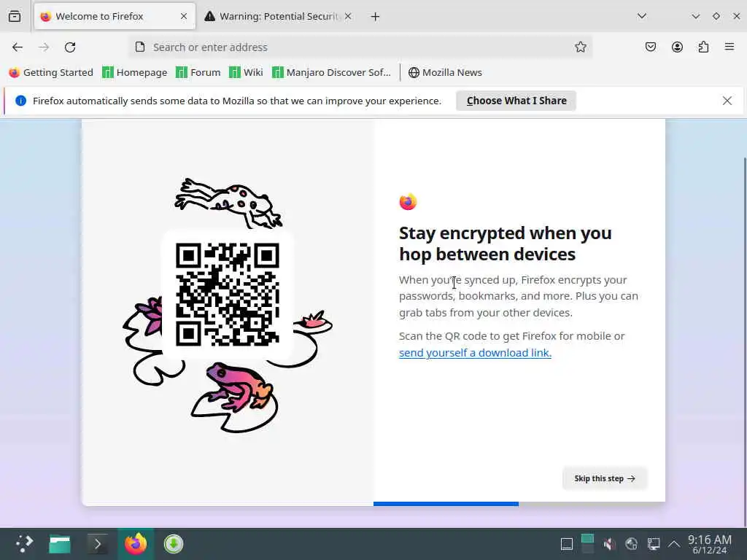Open Mozilla News bookmark
The image size is (747, 560).
click(x=446, y=72)
